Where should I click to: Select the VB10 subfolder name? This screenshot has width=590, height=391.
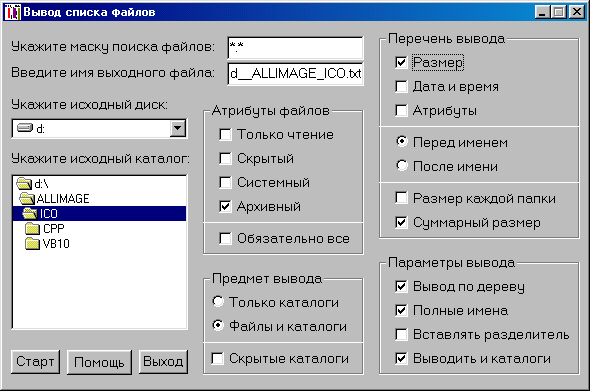click(56, 243)
